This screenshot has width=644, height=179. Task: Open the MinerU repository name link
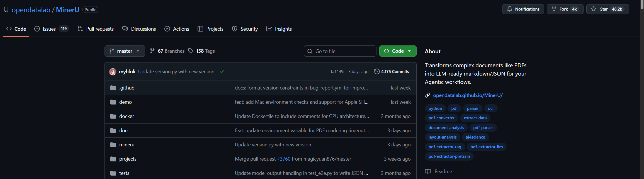pos(67,10)
